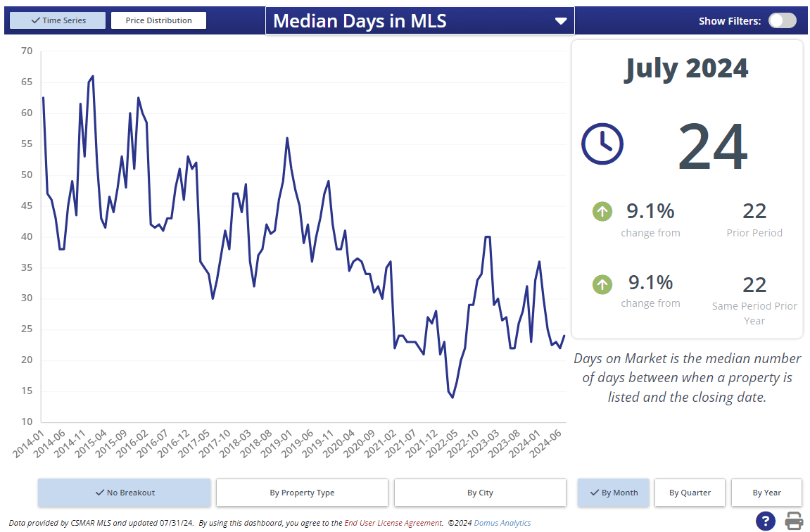
Task: Click the July 2024 heading
Action: [x=686, y=68]
